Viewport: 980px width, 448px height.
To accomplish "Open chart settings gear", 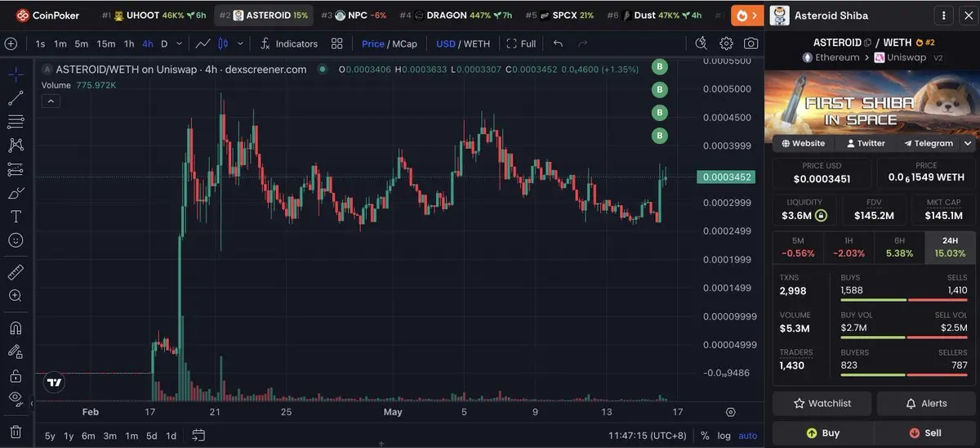I will 726,43.
